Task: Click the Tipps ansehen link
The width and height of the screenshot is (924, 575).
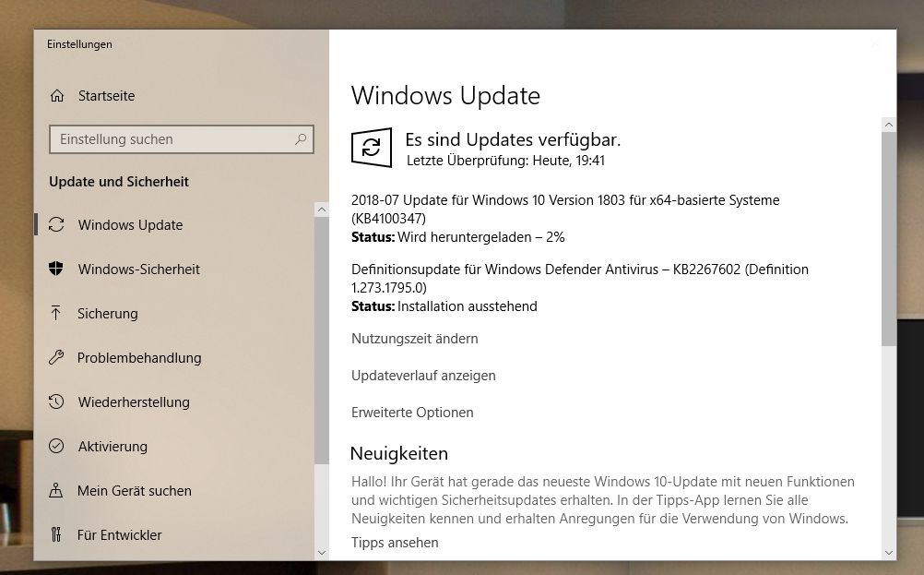Action: pyautogui.click(x=395, y=543)
